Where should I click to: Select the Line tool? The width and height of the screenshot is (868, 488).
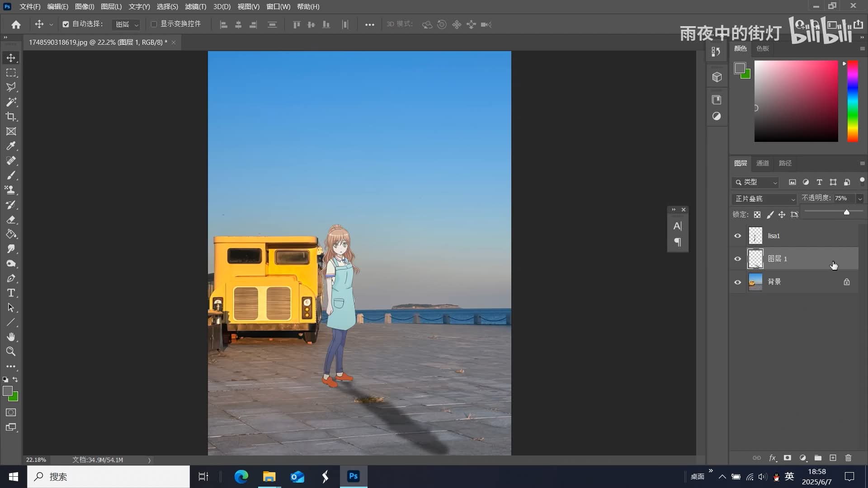(11, 322)
